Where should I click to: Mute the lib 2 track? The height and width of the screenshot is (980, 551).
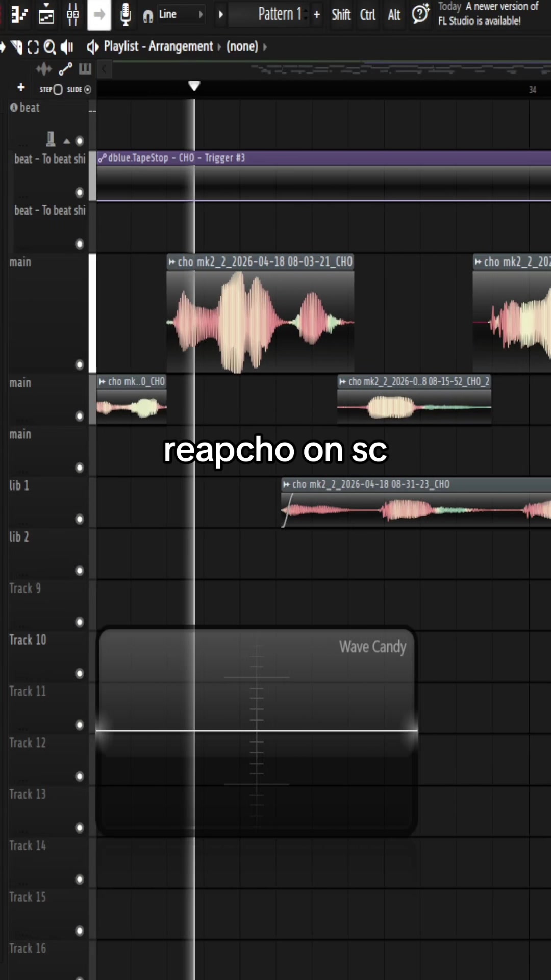click(x=80, y=571)
